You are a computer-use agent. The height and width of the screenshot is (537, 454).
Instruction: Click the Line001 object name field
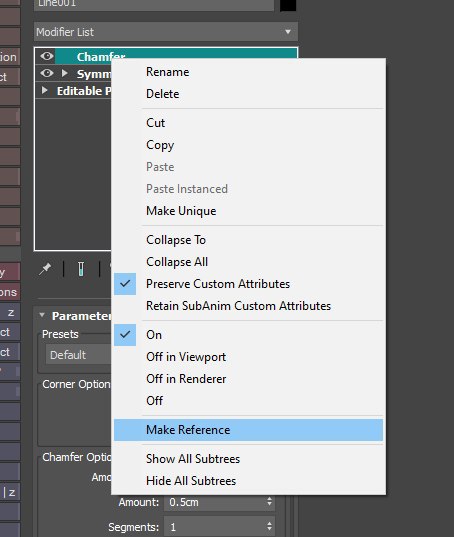(x=154, y=4)
